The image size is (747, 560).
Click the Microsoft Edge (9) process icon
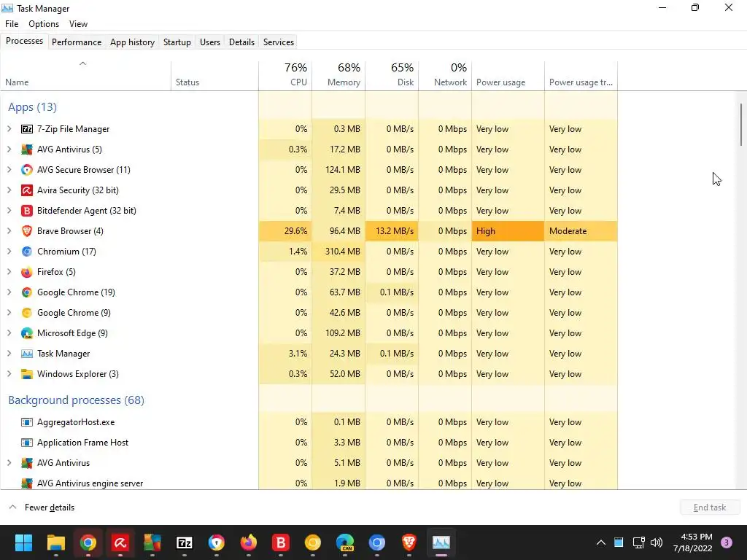pos(27,333)
